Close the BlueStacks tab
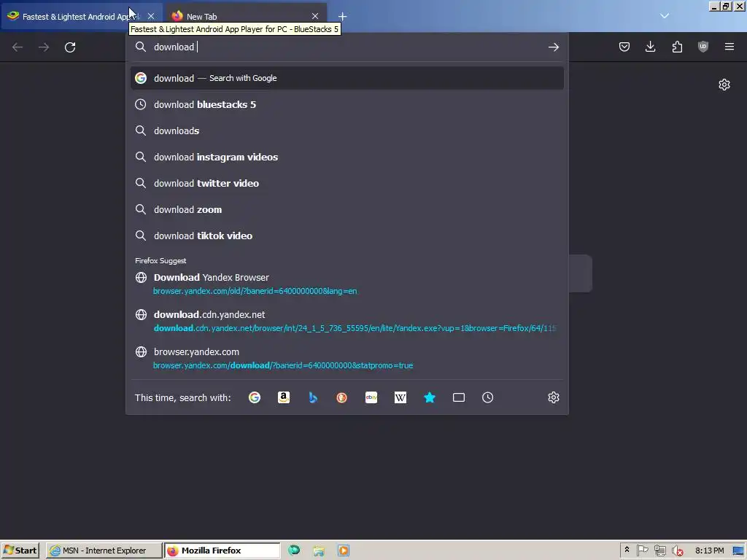This screenshot has width=747, height=560. pos(151,16)
